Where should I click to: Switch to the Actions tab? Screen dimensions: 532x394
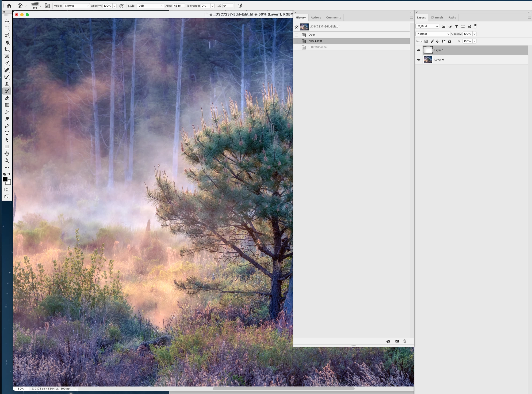(316, 17)
